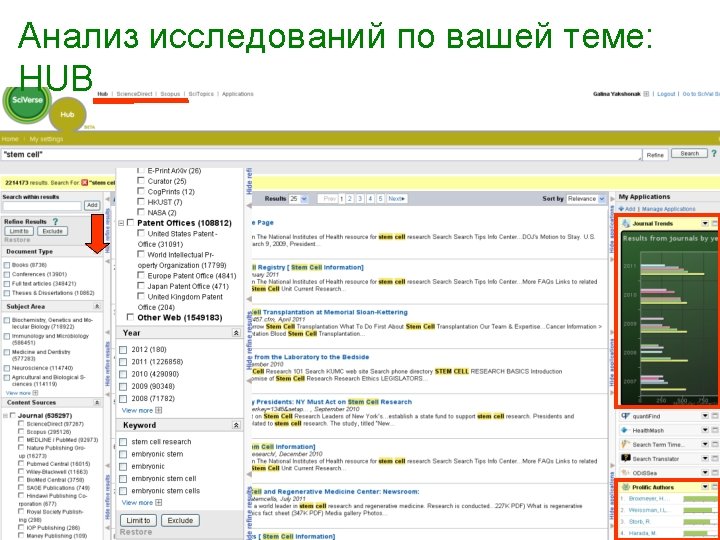This screenshot has height=540, width=720.
Task: Select the Other Web checkbox
Action: tap(130, 317)
